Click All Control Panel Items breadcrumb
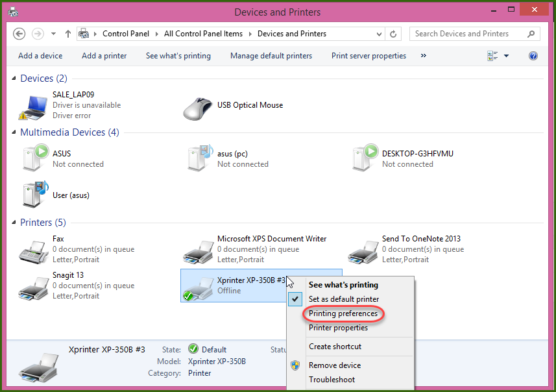 [203, 34]
